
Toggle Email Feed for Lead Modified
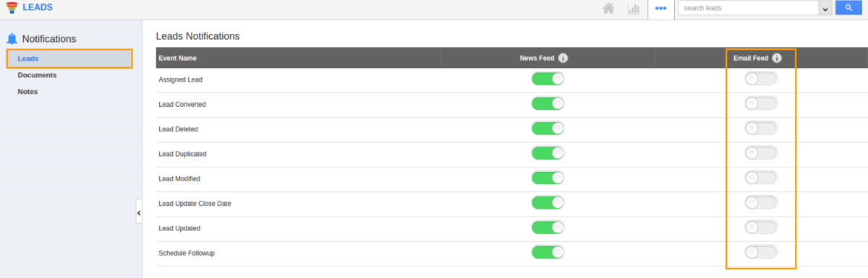point(761,178)
